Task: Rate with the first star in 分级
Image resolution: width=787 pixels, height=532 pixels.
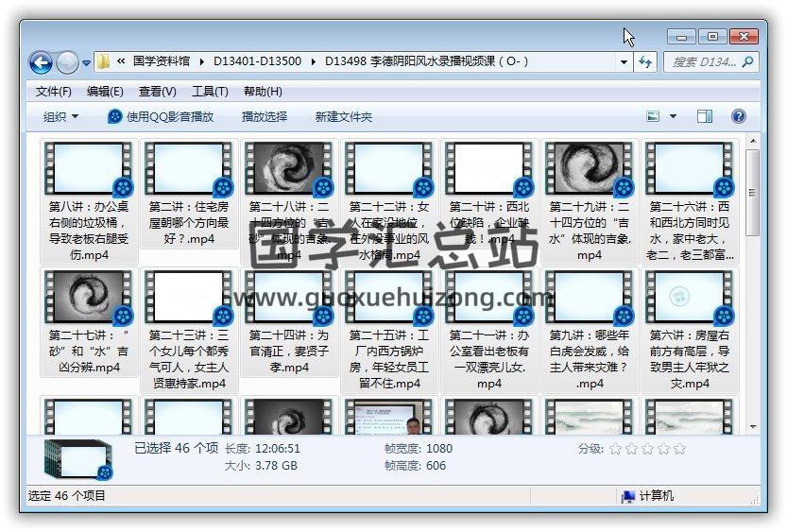Action: (615, 449)
